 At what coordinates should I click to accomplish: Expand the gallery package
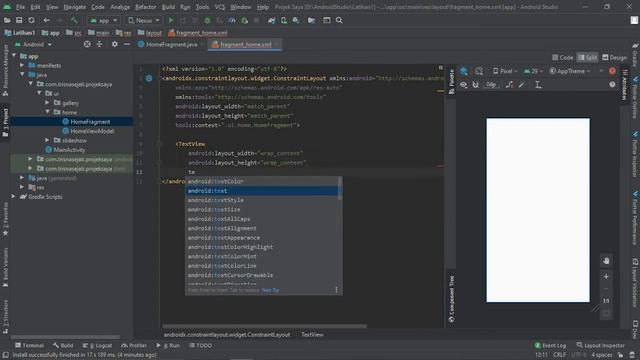click(x=47, y=103)
